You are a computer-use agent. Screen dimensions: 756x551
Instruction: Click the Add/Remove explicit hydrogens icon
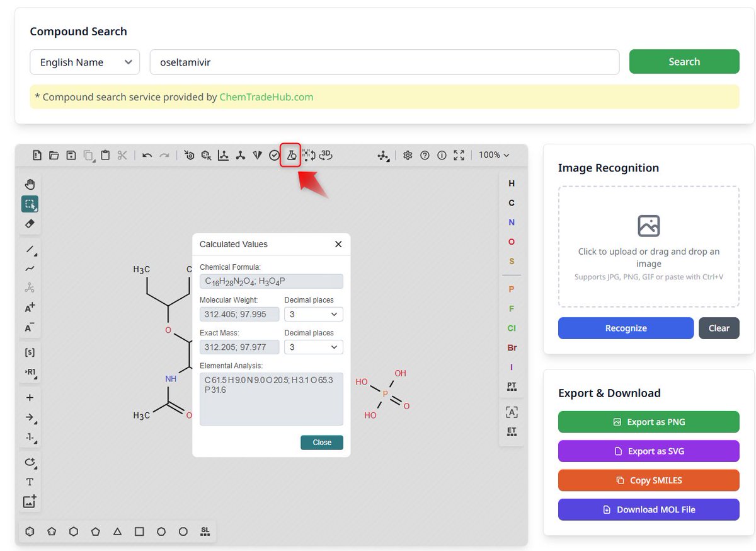tap(309, 155)
